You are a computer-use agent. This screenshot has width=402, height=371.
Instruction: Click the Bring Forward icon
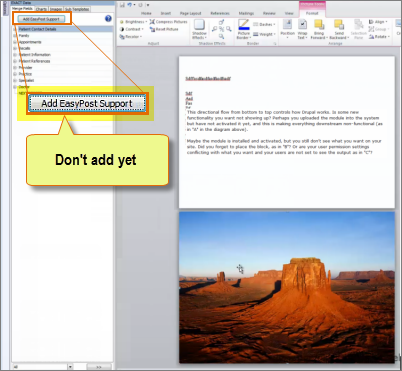coord(319,25)
